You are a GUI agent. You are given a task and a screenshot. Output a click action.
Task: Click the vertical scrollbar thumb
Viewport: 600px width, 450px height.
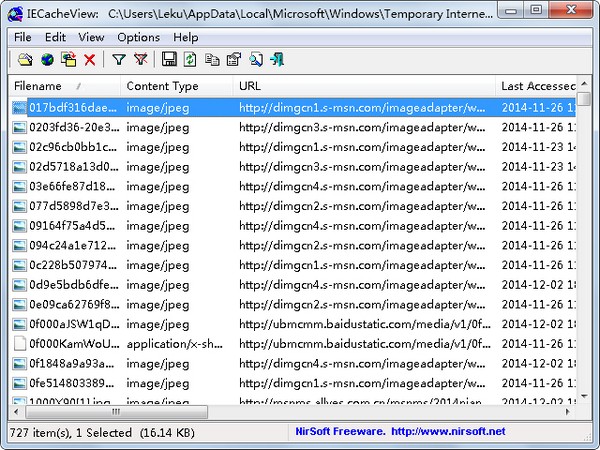(x=584, y=98)
